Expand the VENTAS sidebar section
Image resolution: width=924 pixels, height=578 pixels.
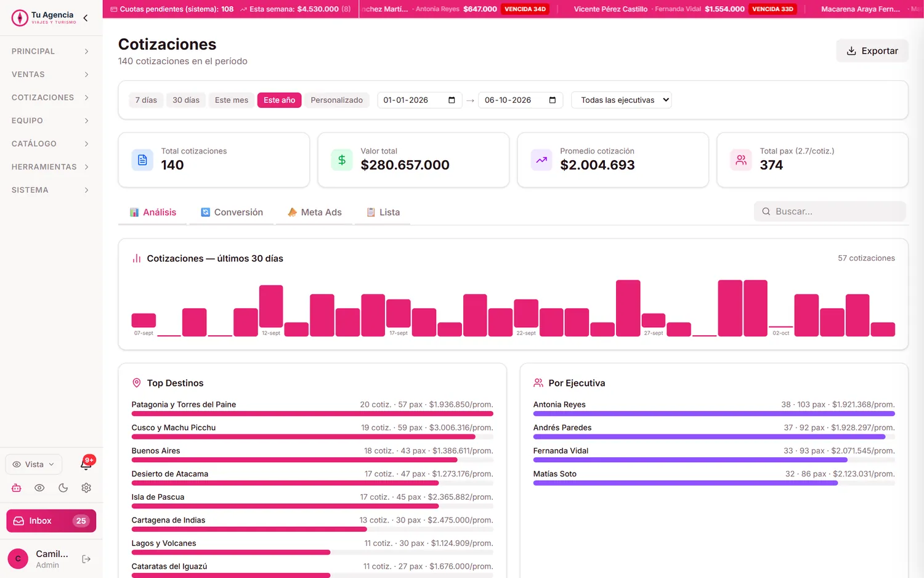point(51,75)
